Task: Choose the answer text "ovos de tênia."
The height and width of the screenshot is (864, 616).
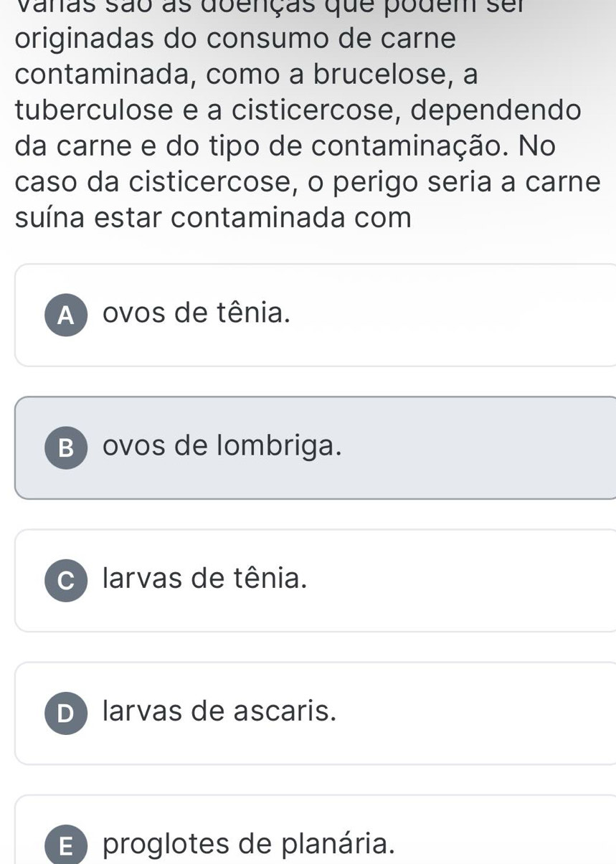Action: tap(197, 313)
